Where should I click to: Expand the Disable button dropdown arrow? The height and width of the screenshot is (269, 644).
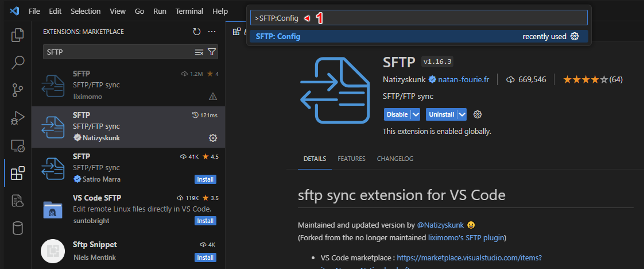click(x=416, y=114)
